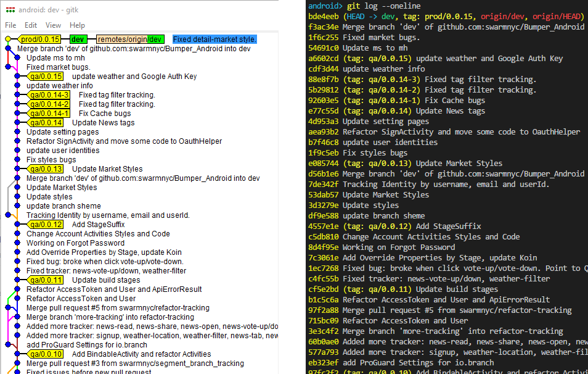This screenshot has width=588, height=374.
Task: Click the qa/0.0.14-1 tag label
Action: (x=49, y=114)
